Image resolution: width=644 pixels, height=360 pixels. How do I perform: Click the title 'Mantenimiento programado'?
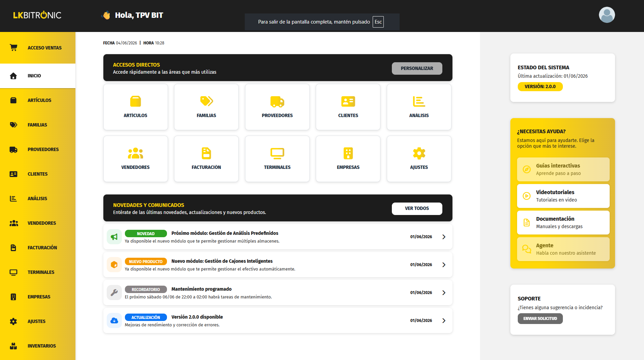click(x=201, y=289)
